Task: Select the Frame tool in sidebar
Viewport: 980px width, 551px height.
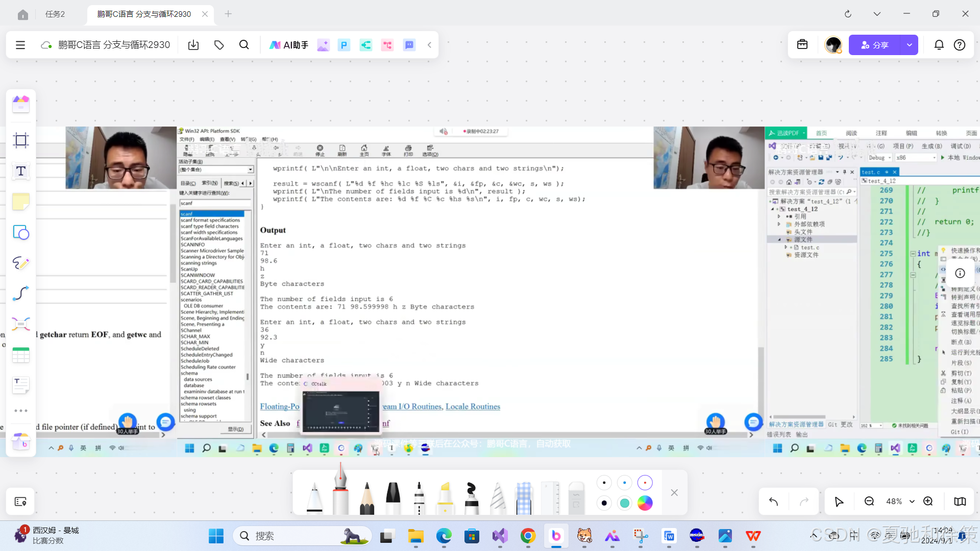Action: coord(21,140)
